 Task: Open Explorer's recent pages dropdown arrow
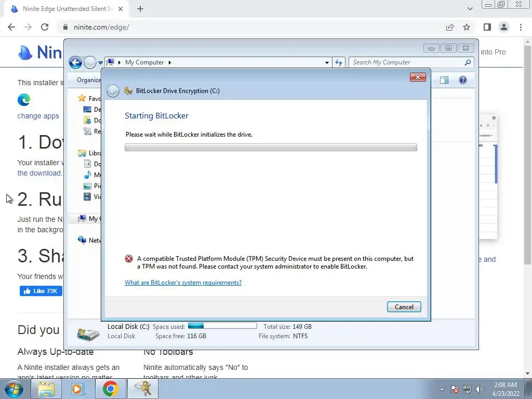click(x=100, y=63)
